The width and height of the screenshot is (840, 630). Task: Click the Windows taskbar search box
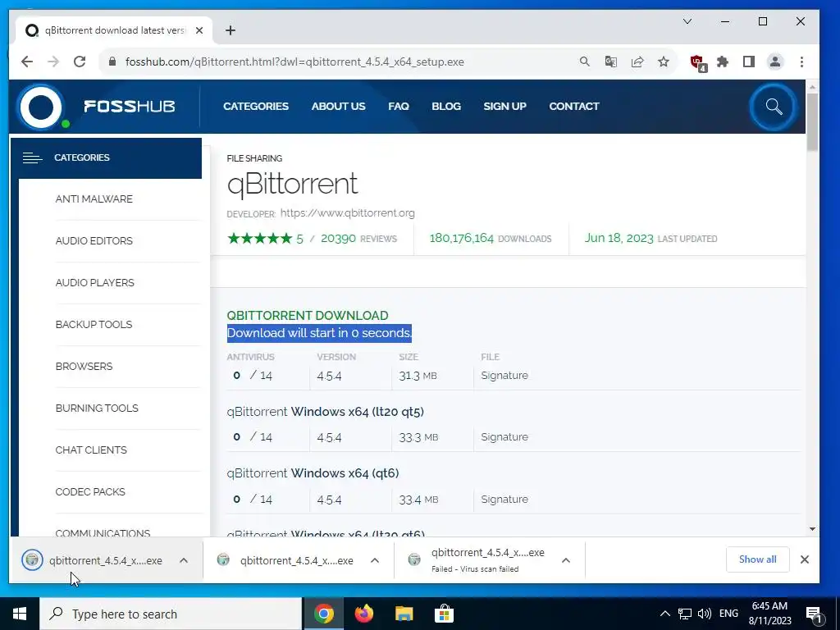tap(171, 614)
